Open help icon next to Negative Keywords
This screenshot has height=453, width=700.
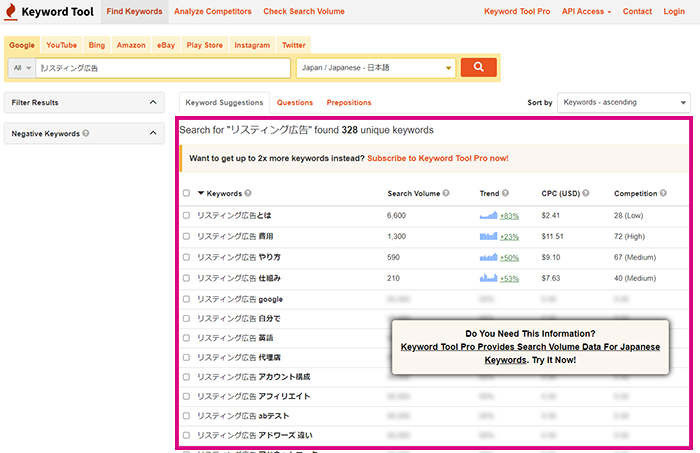click(x=86, y=133)
